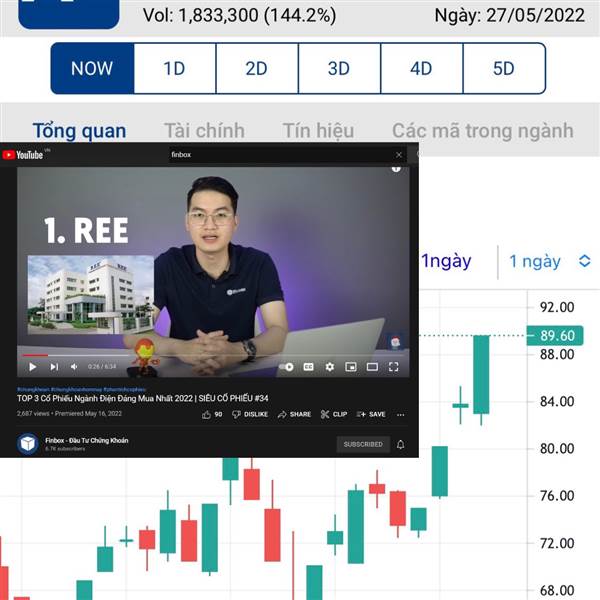Enter fullscreen video mode
Viewport: 600px width, 600px height.
click(393, 367)
